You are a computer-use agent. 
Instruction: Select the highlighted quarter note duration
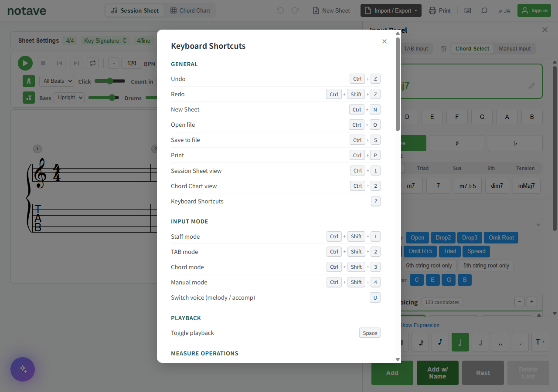[x=460, y=342]
